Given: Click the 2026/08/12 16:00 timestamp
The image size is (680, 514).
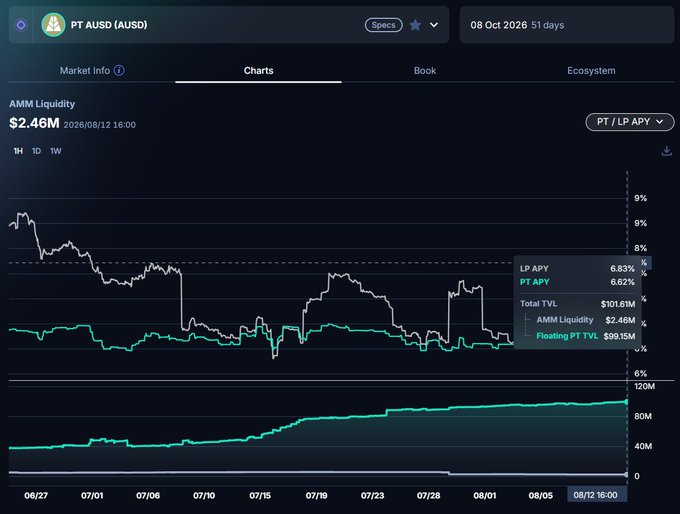Looking at the screenshot, I should tap(100, 125).
